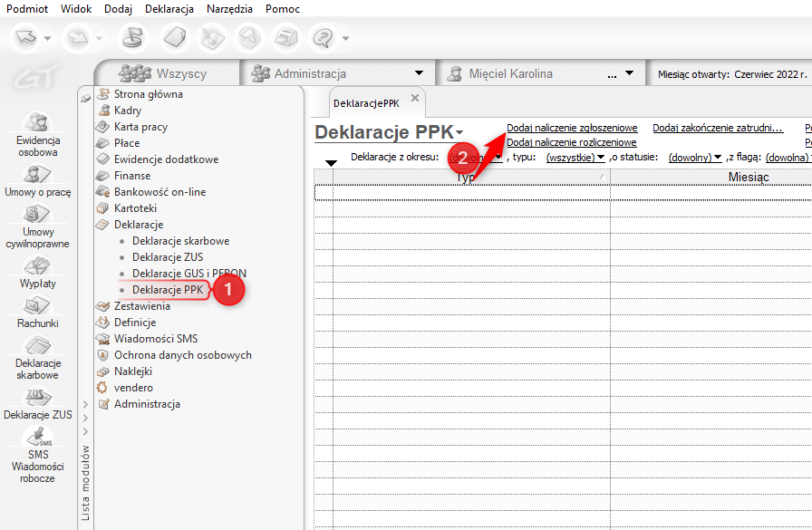Screen dimensions: 812x530
Task: Click the pin icon atop module list
Action: (85, 99)
